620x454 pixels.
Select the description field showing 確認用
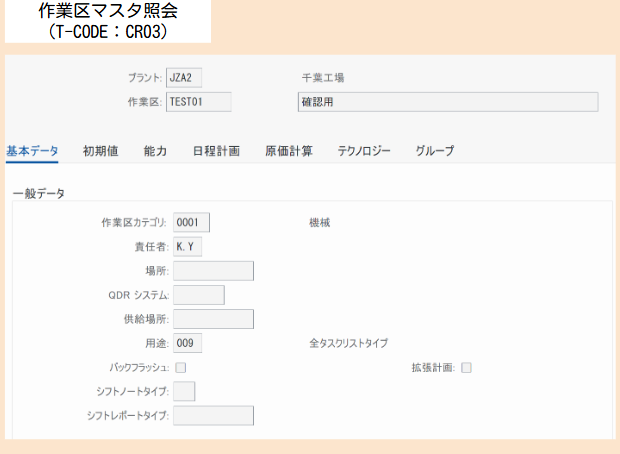(x=448, y=102)
